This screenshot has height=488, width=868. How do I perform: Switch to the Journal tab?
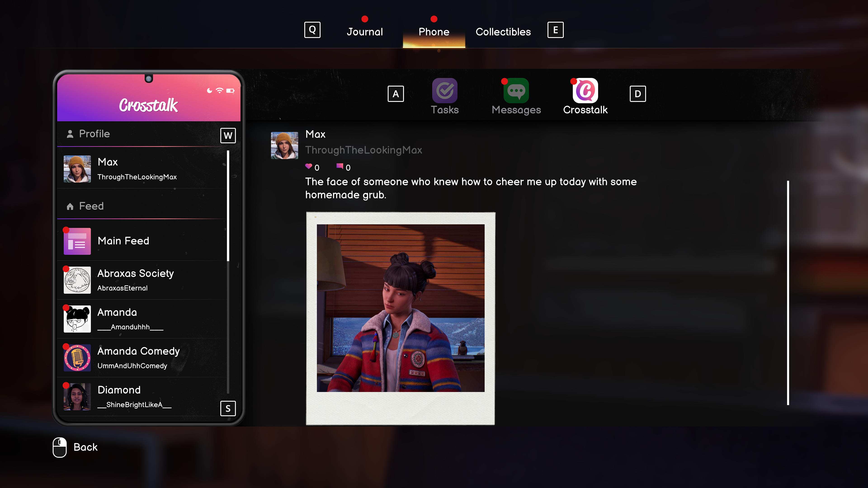pos(365,32)
